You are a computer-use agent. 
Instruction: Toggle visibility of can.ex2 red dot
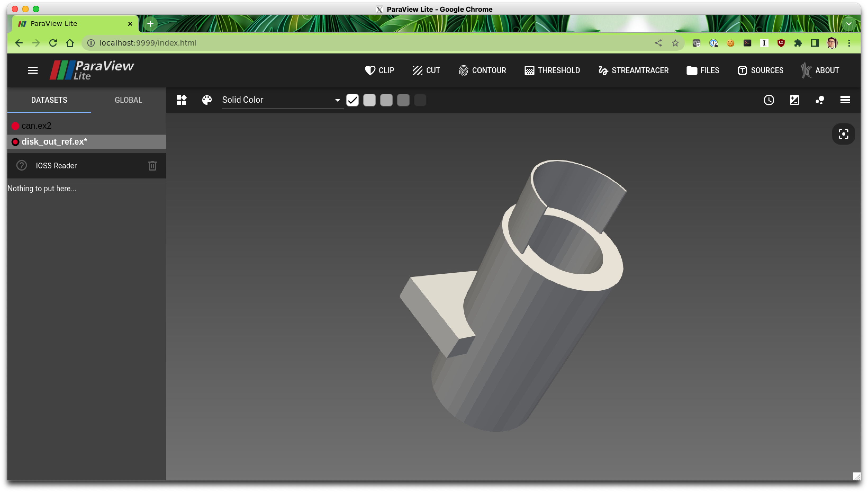15,126
